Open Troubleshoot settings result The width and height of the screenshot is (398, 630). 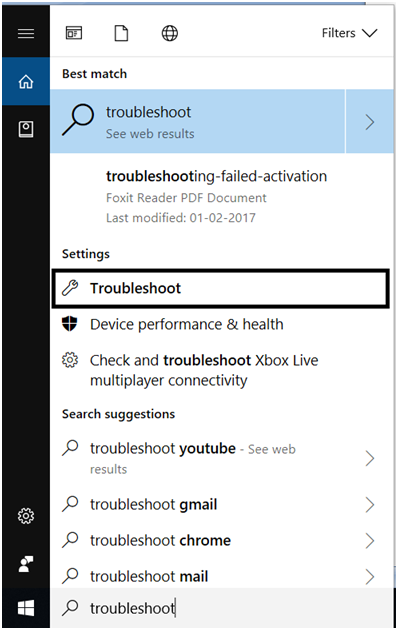(220, 288)
